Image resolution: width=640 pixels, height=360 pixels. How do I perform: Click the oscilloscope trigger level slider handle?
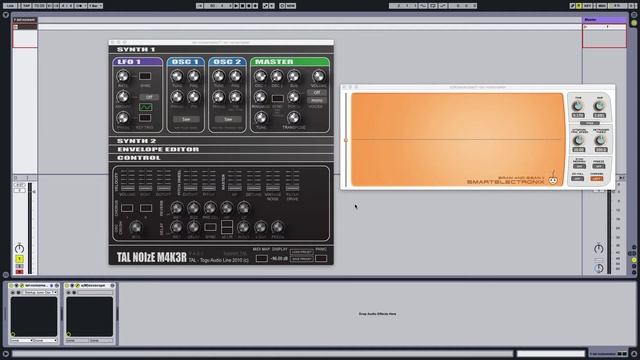346,140
